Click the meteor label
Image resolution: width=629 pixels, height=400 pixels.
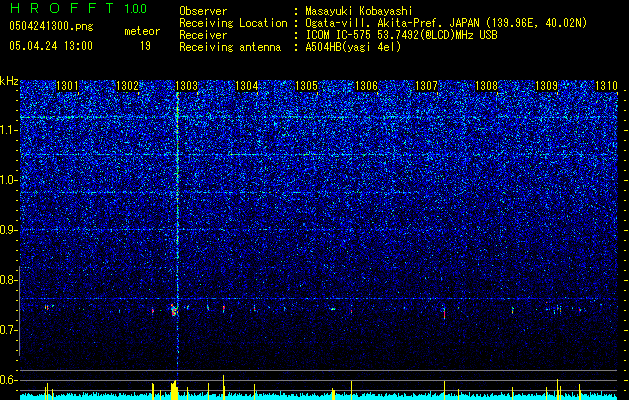(x=142, y=31)
